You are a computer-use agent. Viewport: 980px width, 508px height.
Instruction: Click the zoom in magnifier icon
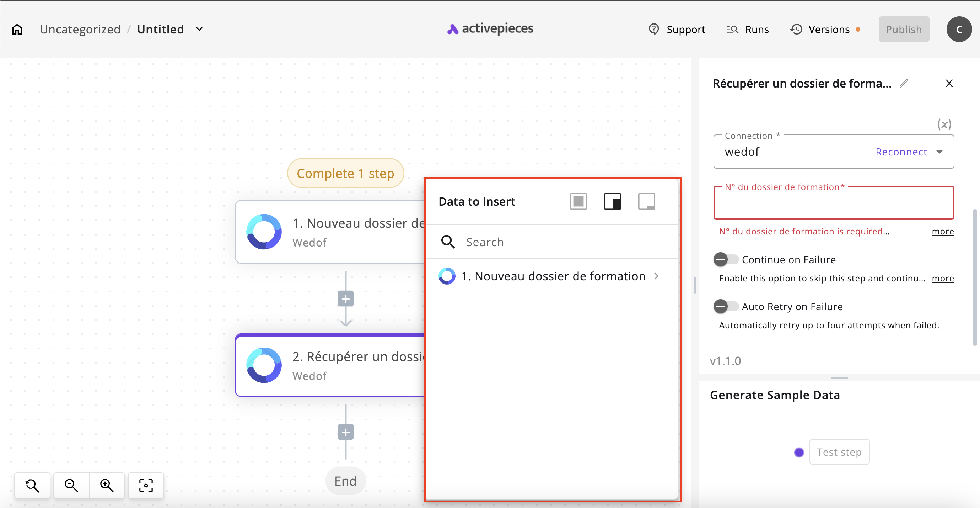(x=107, y=485)
